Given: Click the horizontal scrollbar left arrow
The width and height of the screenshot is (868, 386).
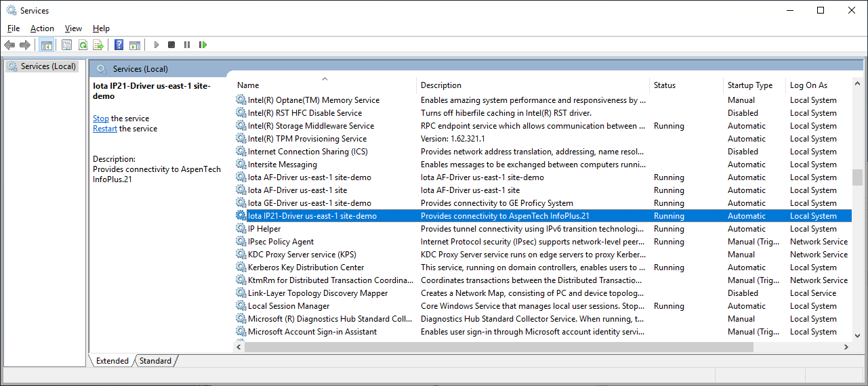Looking at the screenshot, I should click(x=239, y=347).
